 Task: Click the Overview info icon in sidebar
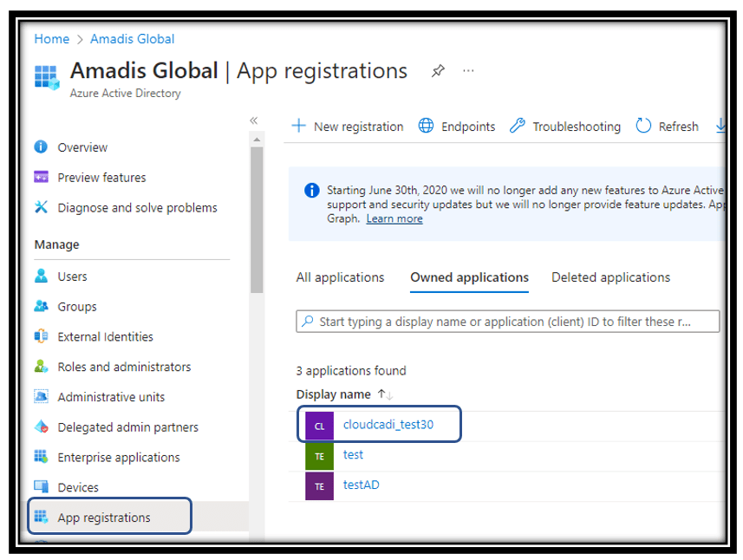coord(41,147)
